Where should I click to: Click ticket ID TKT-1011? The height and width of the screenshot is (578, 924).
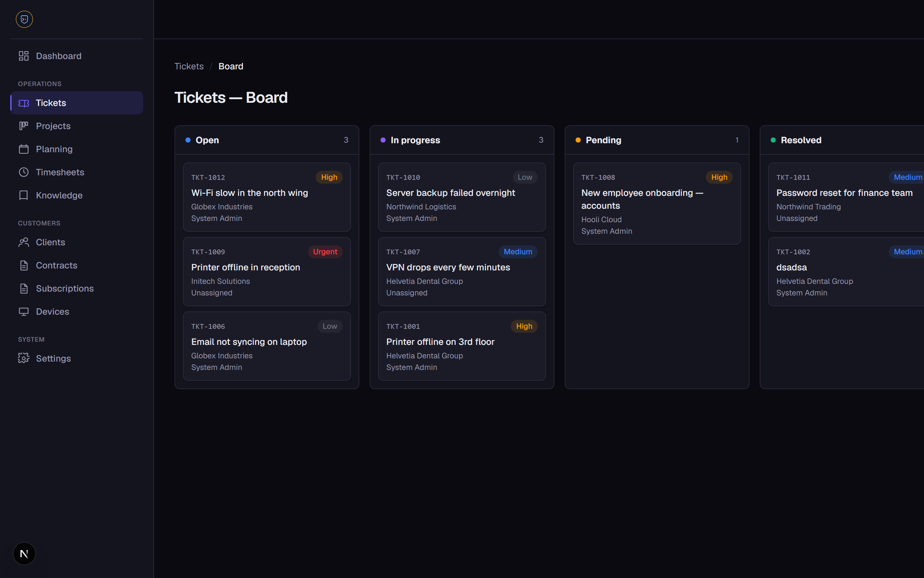pos(793,177)
